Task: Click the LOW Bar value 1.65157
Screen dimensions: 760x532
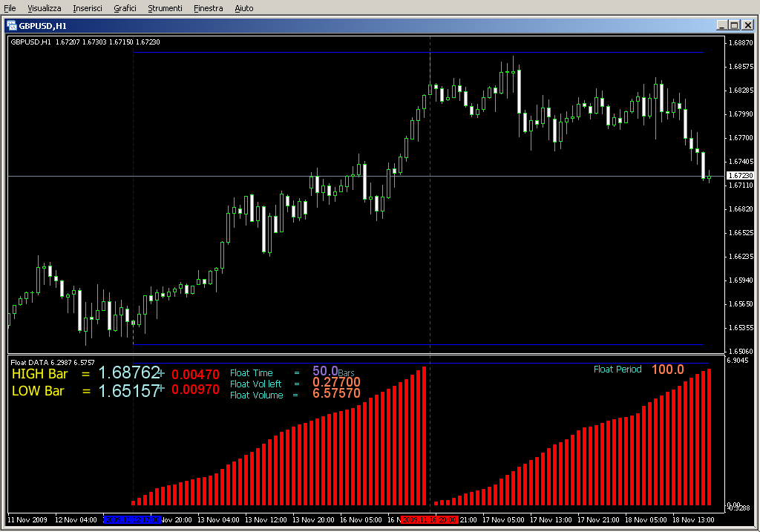Action: point(129,390)
